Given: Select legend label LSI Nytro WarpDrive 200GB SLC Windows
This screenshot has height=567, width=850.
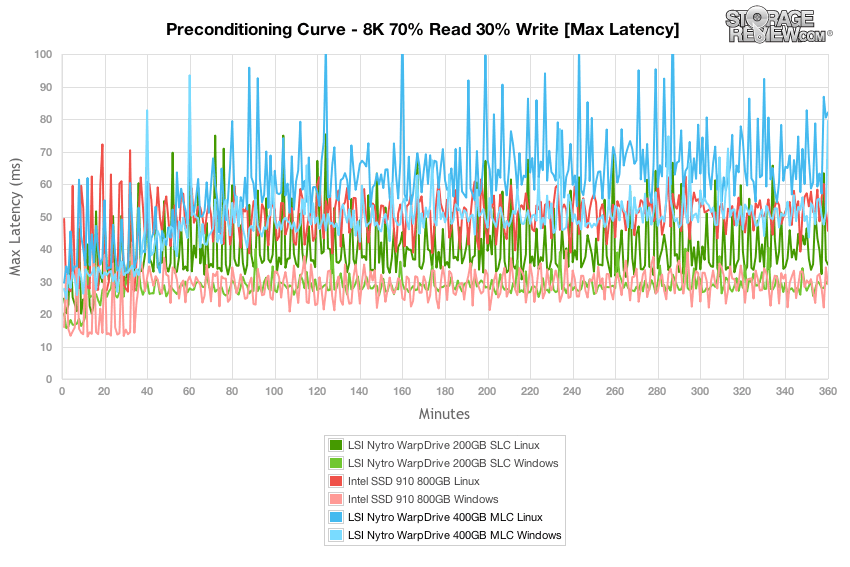Looking at the screenshot, I should (453, 463).
